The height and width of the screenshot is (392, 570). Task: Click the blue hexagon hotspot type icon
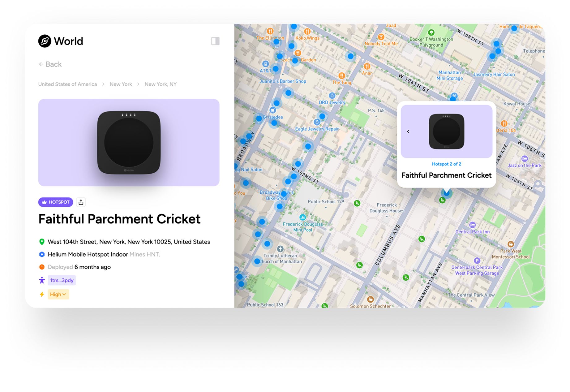[42, 254]
